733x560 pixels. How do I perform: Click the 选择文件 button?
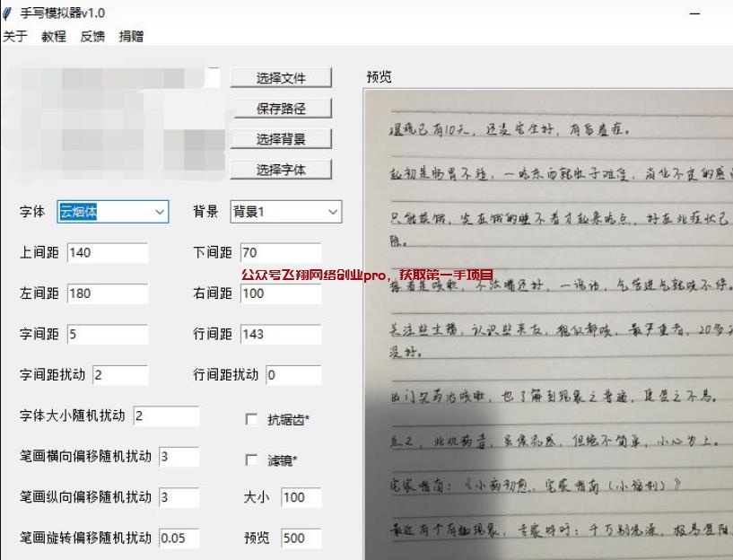click(x=281, y=78)
